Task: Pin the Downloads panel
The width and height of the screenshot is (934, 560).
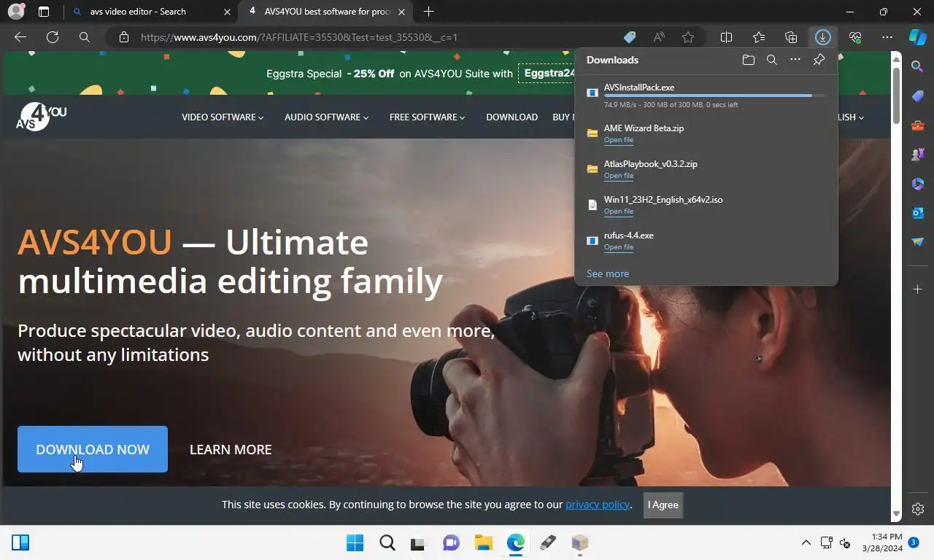Action: (x=819, y=60)
